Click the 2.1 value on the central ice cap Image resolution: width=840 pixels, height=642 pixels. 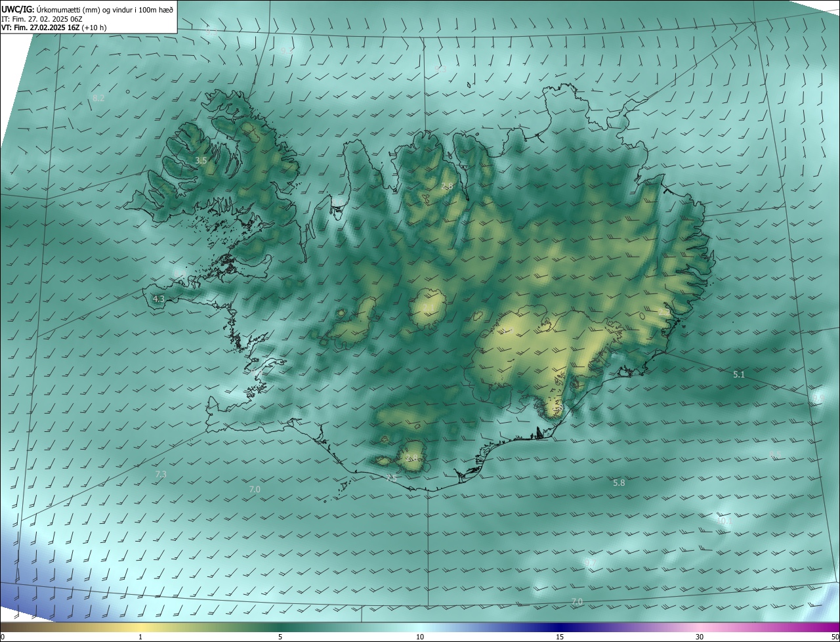pos(428,308)
